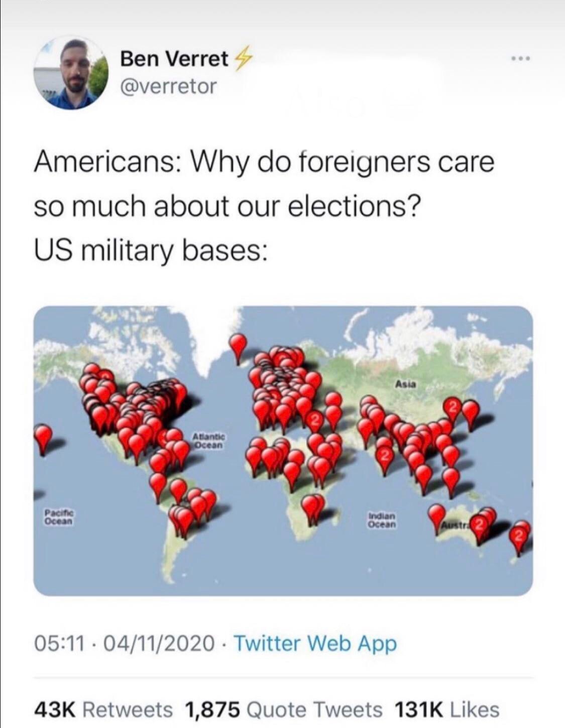Open the Twitter Web App source link
The height and width of the screenshot is (728, 565).
click(315, 644)
